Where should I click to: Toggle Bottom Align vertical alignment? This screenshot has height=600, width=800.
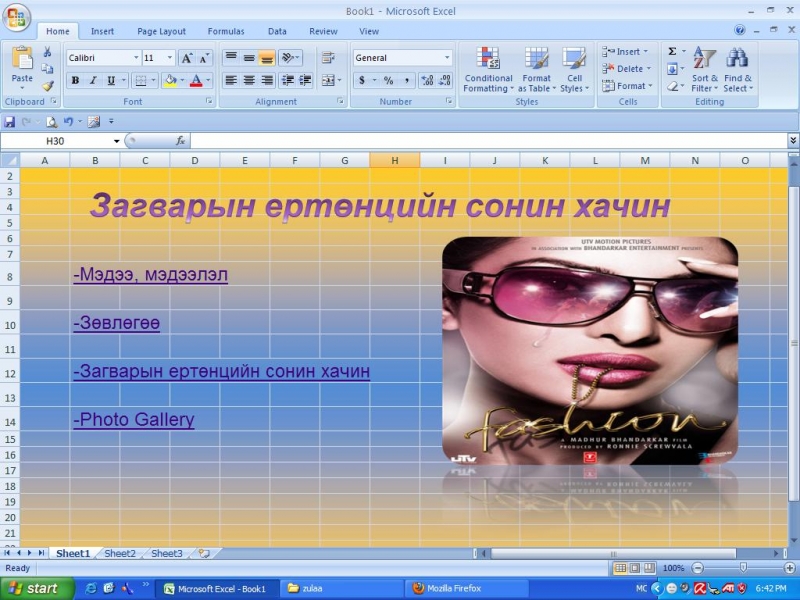(x=266, y=58)
